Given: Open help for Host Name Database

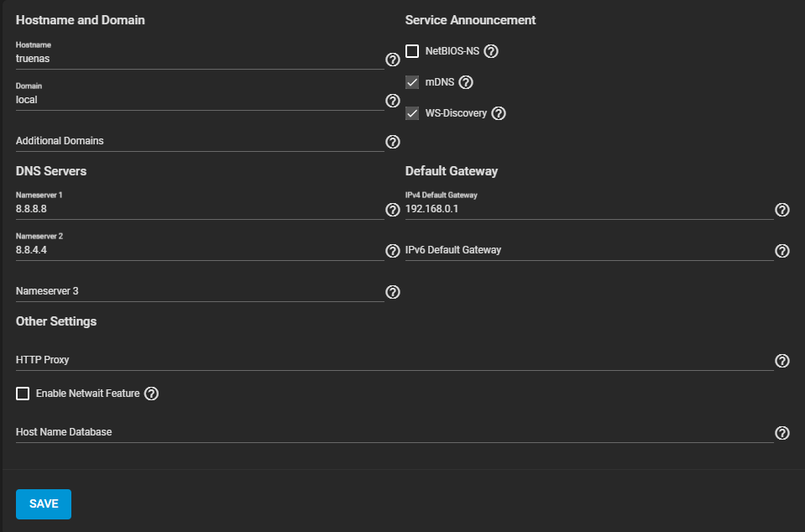Looking at the screenshot, I should [x=781, y=433].
